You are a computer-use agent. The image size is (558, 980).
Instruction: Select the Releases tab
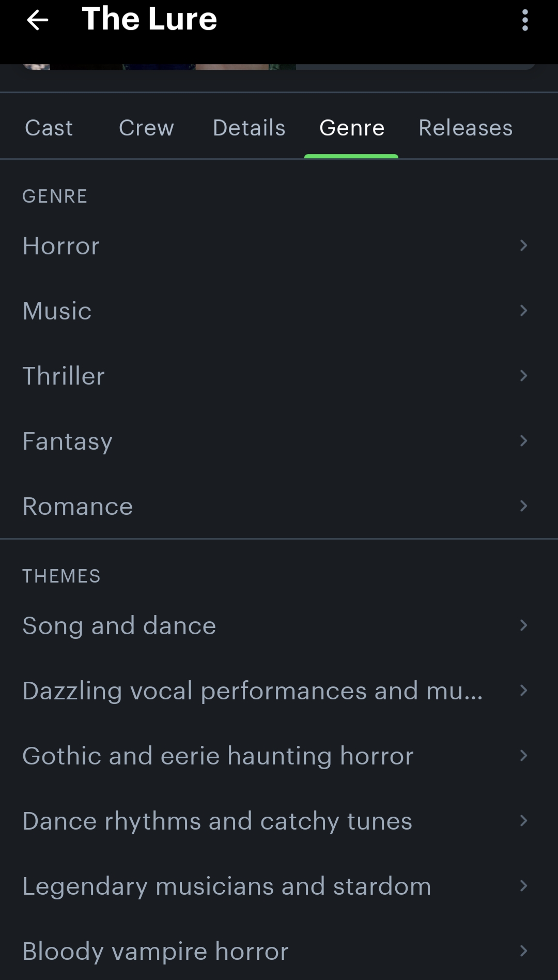(x=465, y=128)
